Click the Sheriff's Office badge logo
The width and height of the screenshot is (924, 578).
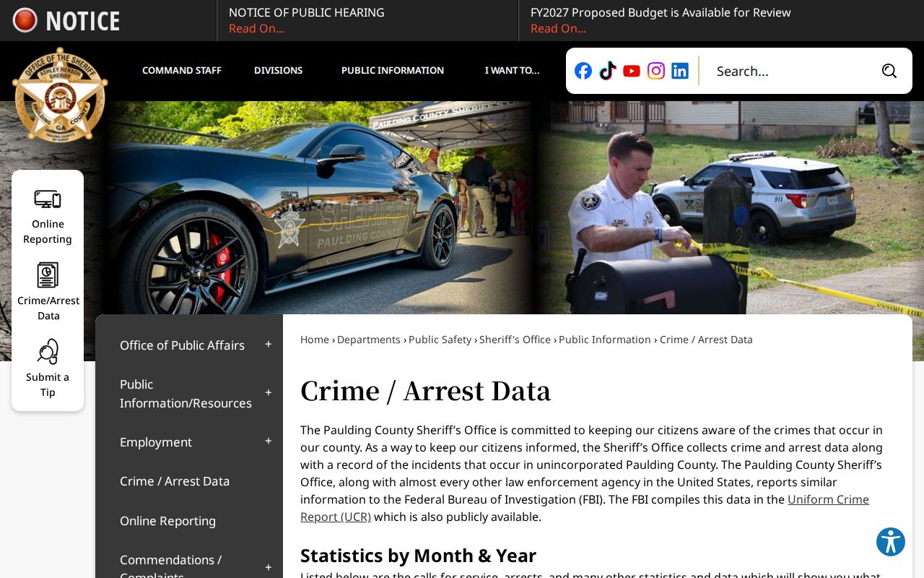click(60, 95)
